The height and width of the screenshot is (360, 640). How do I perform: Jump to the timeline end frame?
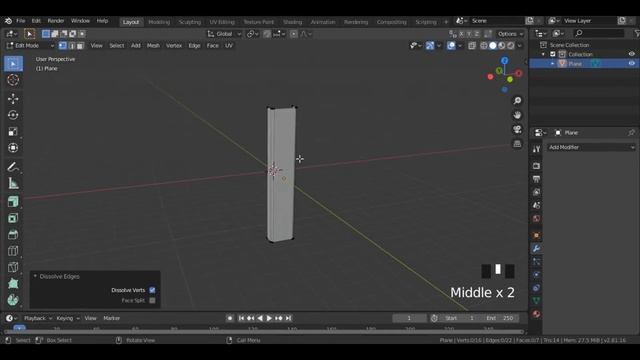[x=288, y=318]
